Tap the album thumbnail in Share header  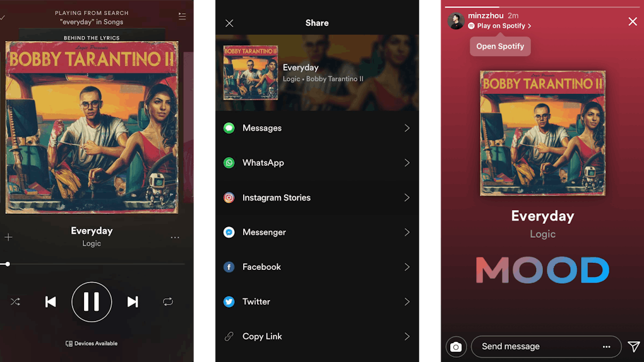point(251,73)
